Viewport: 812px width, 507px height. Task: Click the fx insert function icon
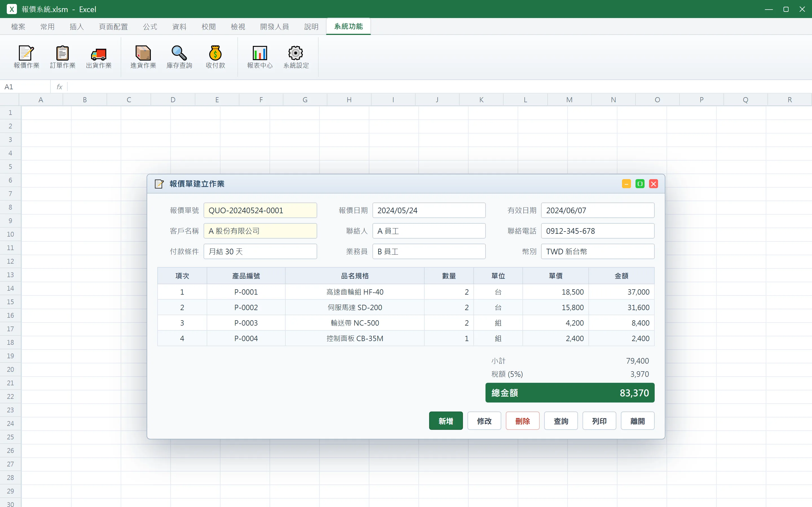pyautogui.click(x=59, y=87)
